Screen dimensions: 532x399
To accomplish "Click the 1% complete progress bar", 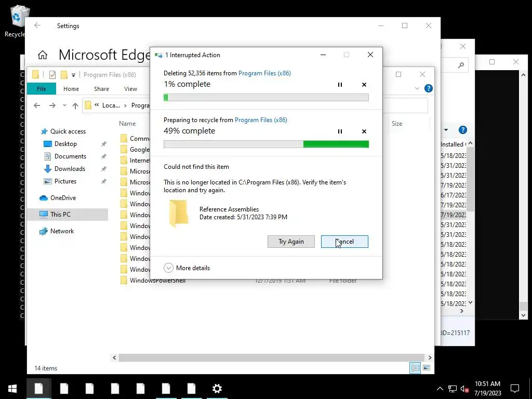I will 266,98.
